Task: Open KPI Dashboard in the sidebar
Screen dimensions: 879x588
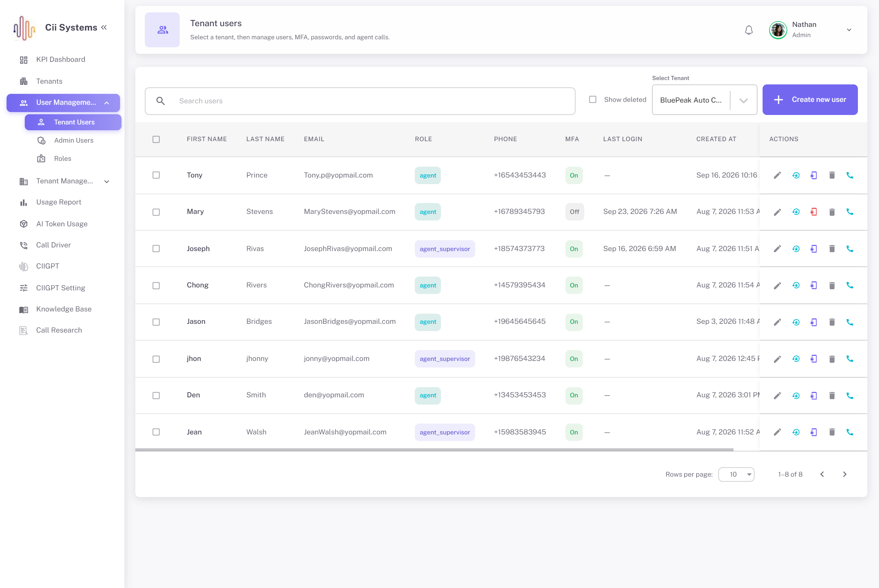Action: [63, 60]
